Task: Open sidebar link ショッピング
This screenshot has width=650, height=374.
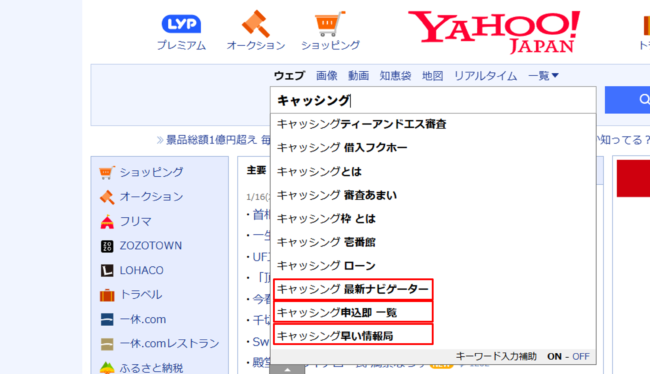Action: pos(151,172)
